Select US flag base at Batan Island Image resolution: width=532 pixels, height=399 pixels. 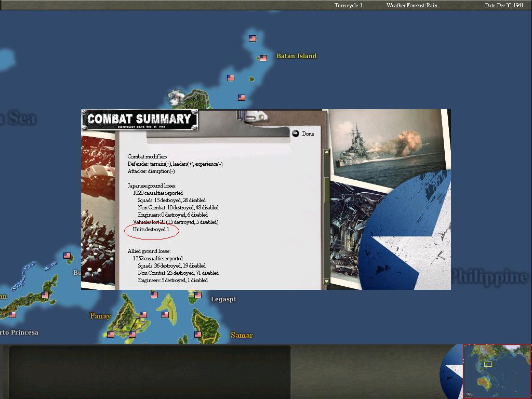pyautogui.click(x=263, y=58)
